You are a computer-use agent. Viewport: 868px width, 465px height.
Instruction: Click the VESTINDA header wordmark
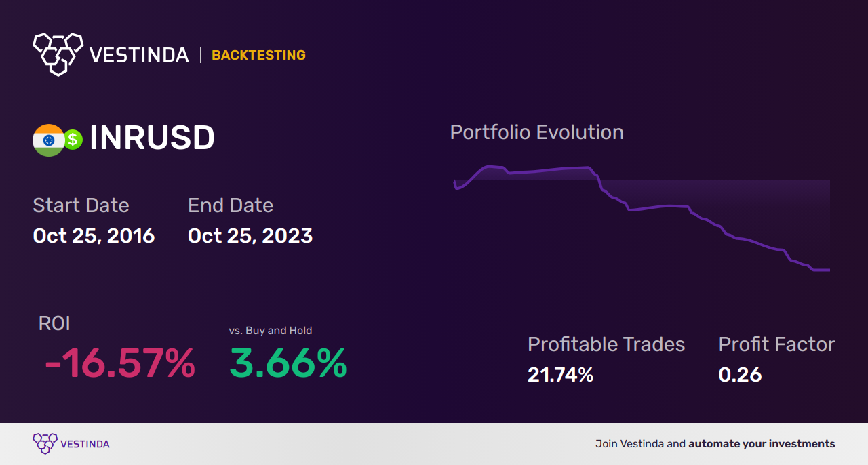(x=139, y=55)
